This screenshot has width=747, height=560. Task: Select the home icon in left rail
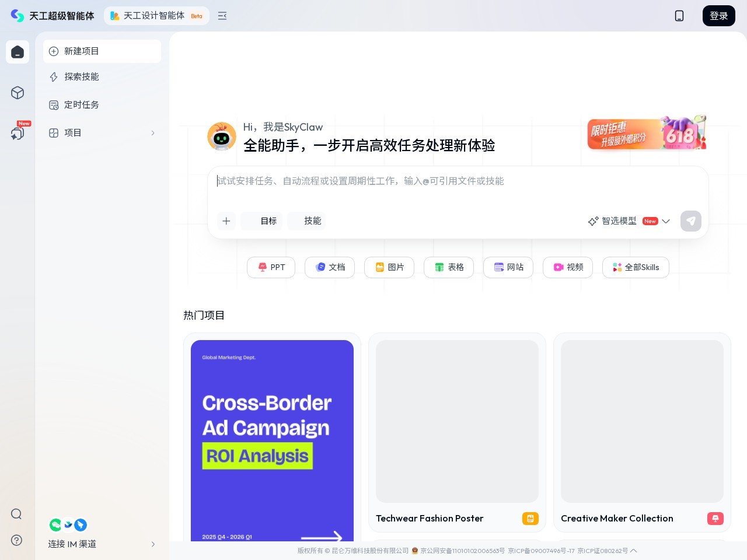point(18,52)
